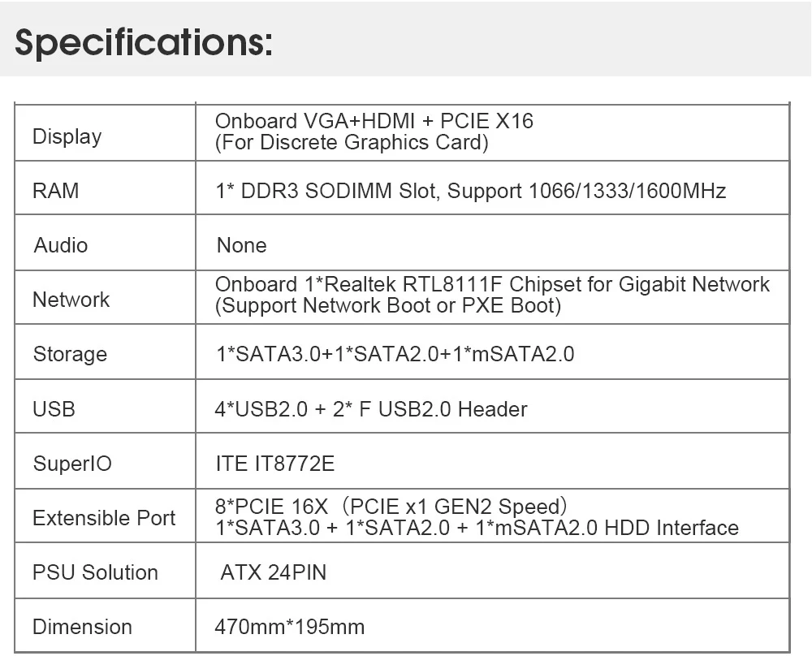Select the RAM label cell
This screenshot has width=812, height=656.
pyautogui.click(x=55, y=191)
